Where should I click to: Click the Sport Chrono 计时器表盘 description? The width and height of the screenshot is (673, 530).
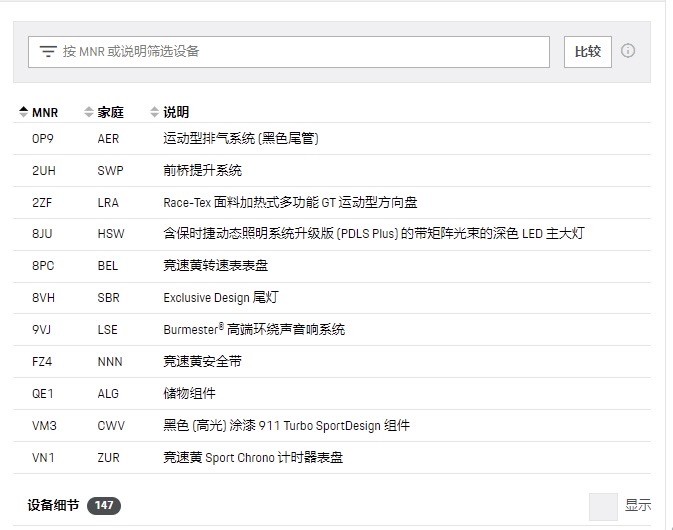point(253,457)
